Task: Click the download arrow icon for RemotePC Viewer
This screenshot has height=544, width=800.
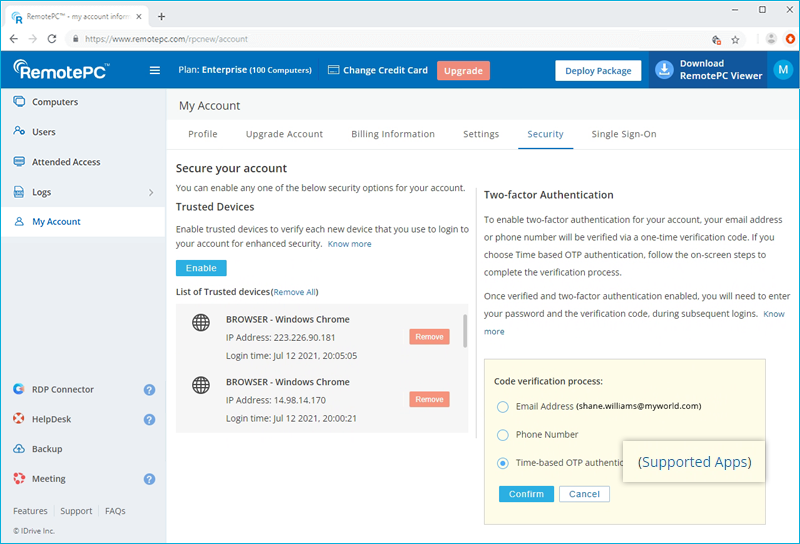Action: (x=664, y=70)
